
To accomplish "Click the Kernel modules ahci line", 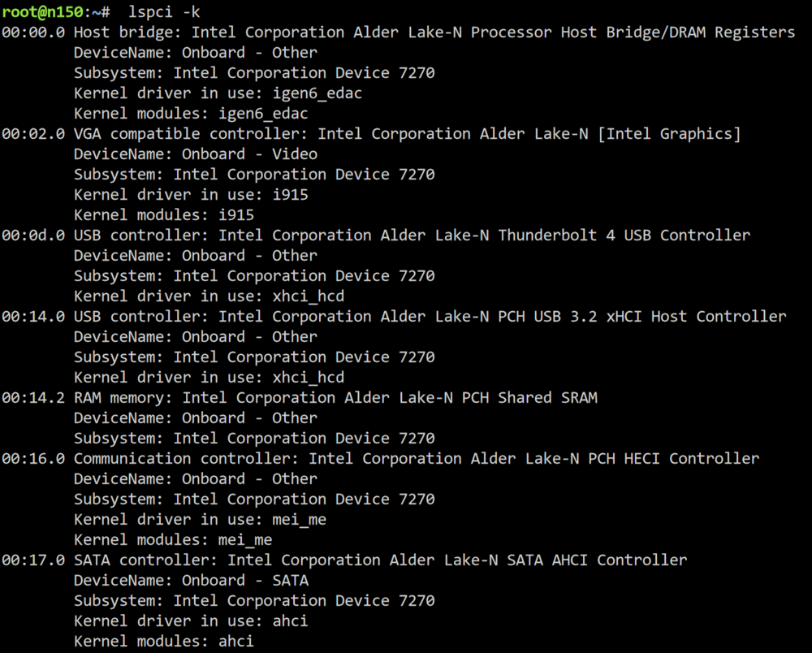I will click(x=164, y=641).
